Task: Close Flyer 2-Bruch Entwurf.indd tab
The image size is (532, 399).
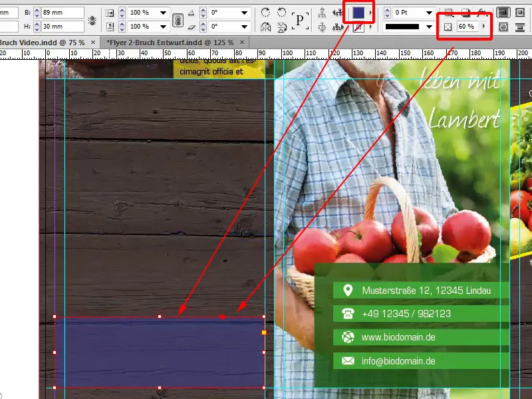Action: (x=242, y=43)
